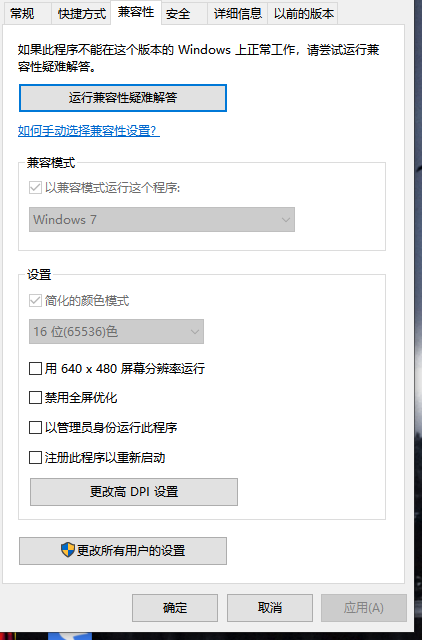The width and height of the screenshot is (422, 640).
Task: Open the 以前的版本 tab
Action: tap(303, 14)
